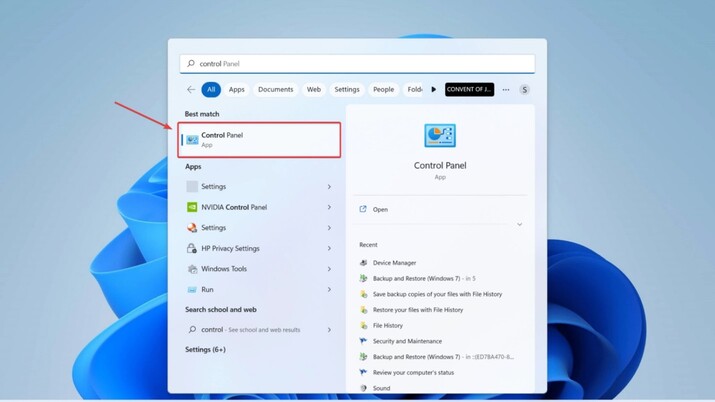Switch to the Web filter tab
The width and height of the screenshot is (715, 402).
click(x=314, y=89)
